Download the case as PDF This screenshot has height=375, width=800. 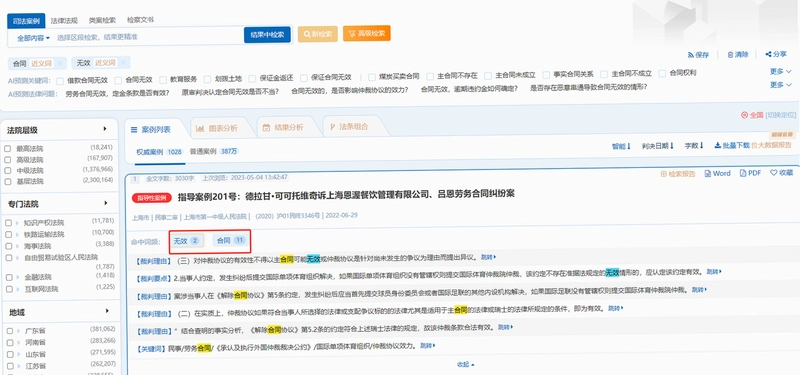751,173
